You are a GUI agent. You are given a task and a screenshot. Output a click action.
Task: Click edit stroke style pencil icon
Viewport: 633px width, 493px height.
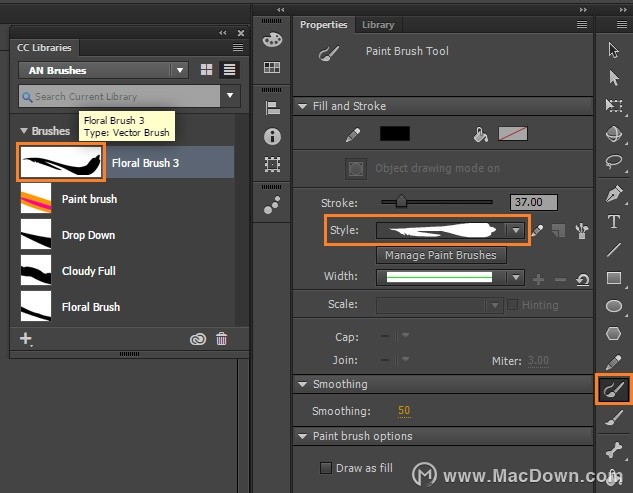click(537, 231)
